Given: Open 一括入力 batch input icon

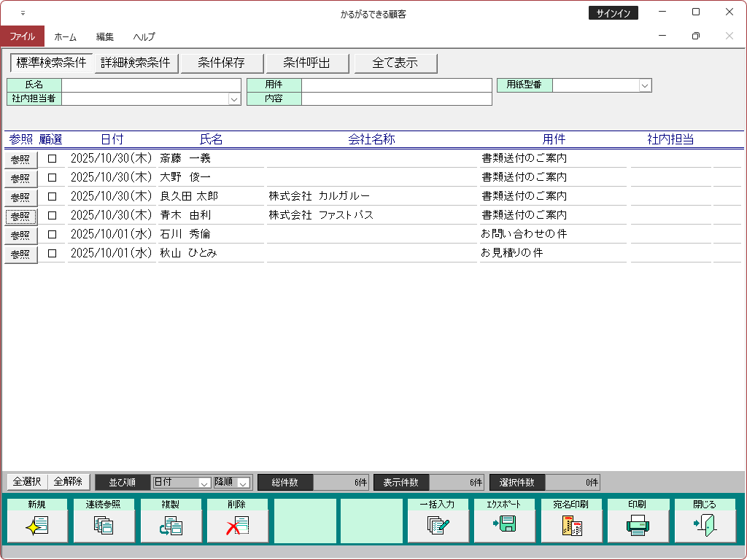Looking at the screenshot, I should pos(438,525).
